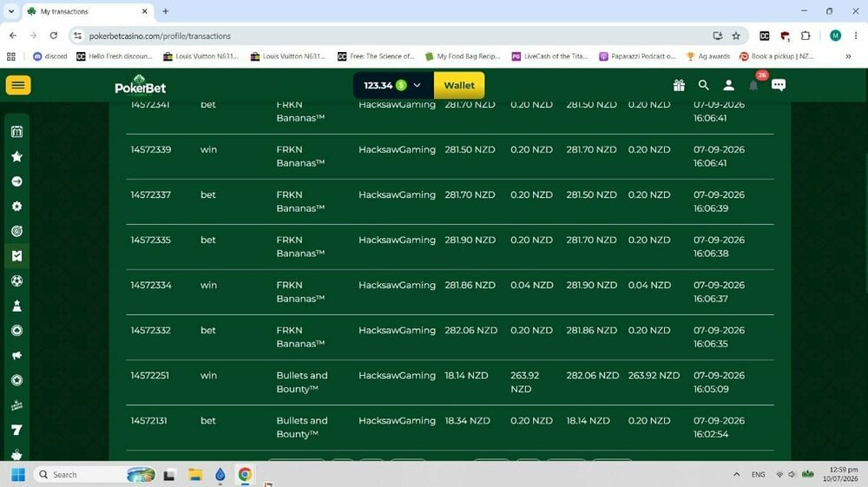Open Book a pickup NZ bookmark
868x487 pixels.
pyautogui.click(x=777, y=56)
